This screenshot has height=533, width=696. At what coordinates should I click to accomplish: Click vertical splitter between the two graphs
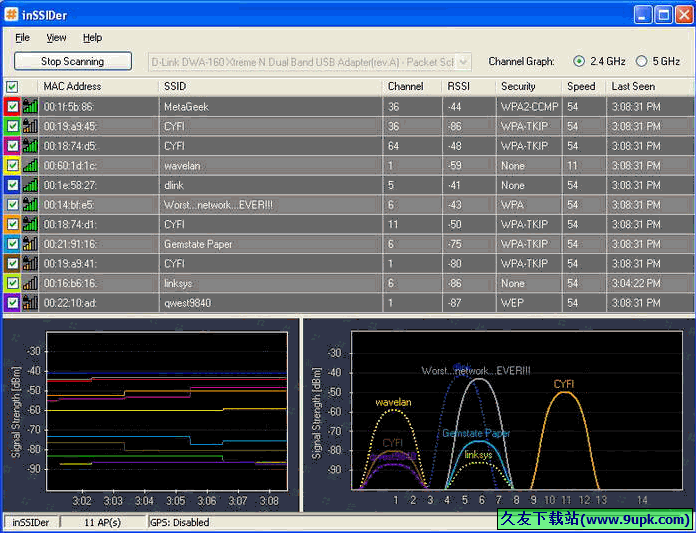pos(301,415)
